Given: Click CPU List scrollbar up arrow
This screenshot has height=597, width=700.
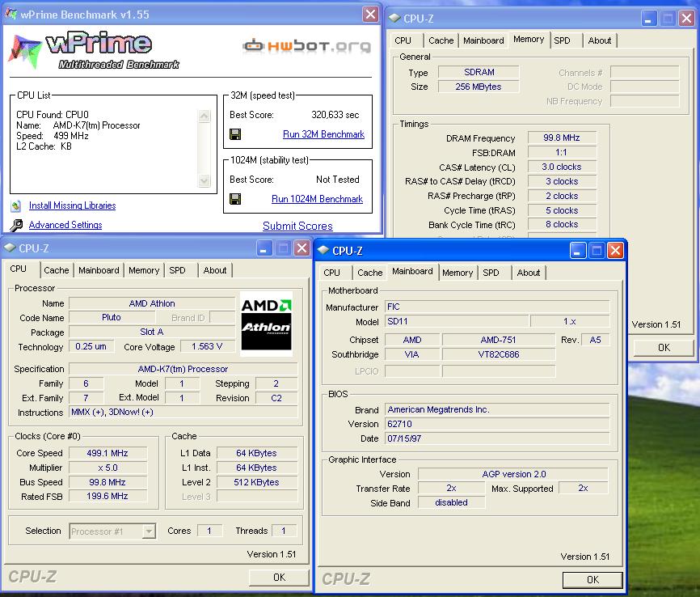Looking at the screenshot, I should [x=204, y=116].
